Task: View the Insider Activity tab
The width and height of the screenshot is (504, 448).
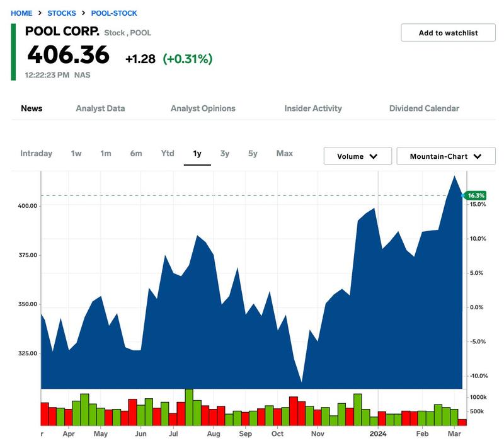Action: 313,108
